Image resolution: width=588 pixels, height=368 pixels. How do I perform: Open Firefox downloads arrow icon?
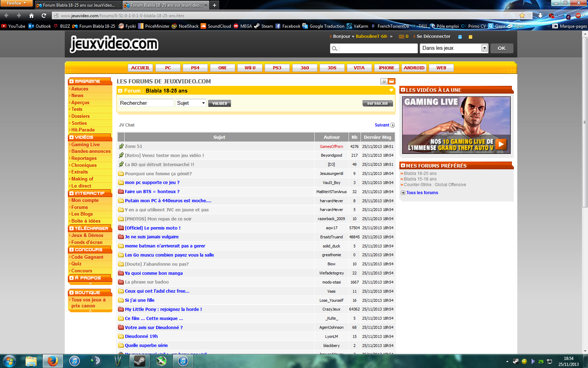[540, 15]
